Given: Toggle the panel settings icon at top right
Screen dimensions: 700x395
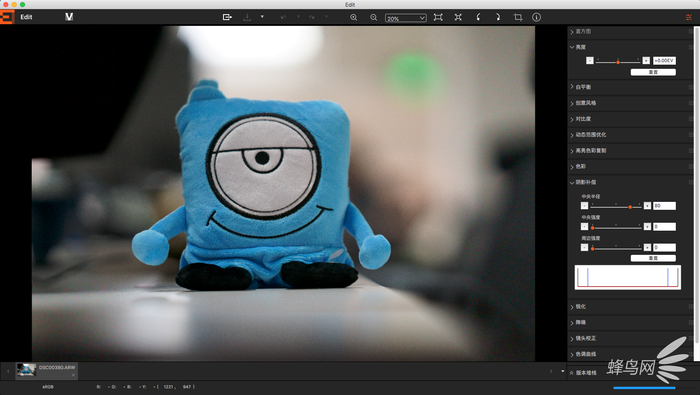Looking at the screenshot, I should (688, 17).
